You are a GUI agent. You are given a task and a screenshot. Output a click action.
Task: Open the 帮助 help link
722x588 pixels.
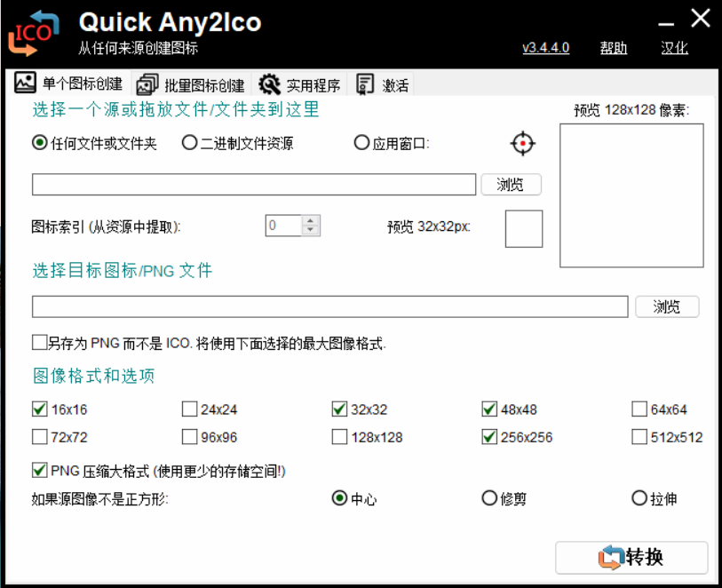pyautogui.click(x=614, y=48)
